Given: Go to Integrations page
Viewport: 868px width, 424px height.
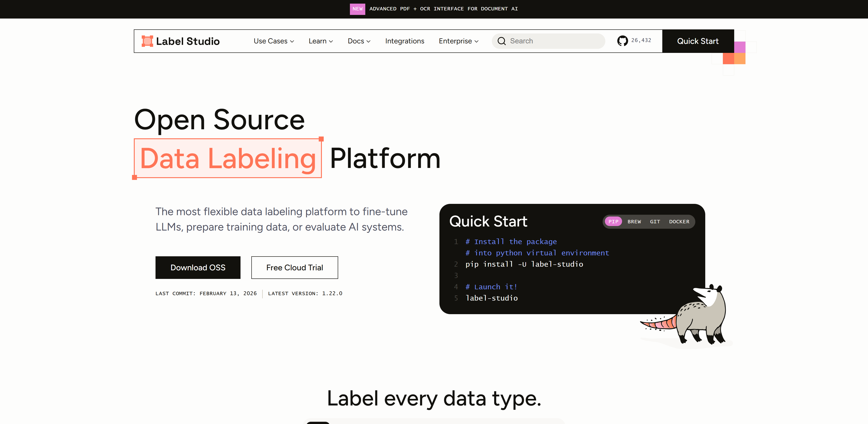Looking at the screenshot, I should coord(404,41).
